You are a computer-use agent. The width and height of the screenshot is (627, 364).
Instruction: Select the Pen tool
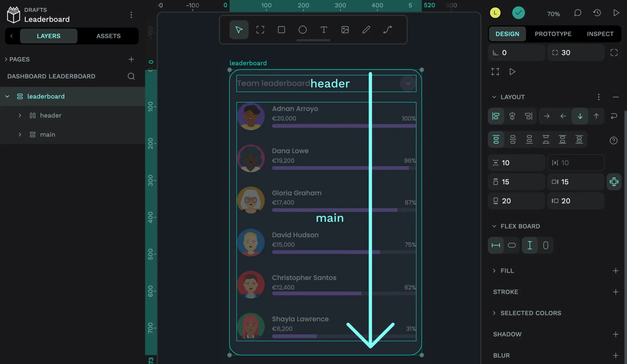(x=366, y=29)
